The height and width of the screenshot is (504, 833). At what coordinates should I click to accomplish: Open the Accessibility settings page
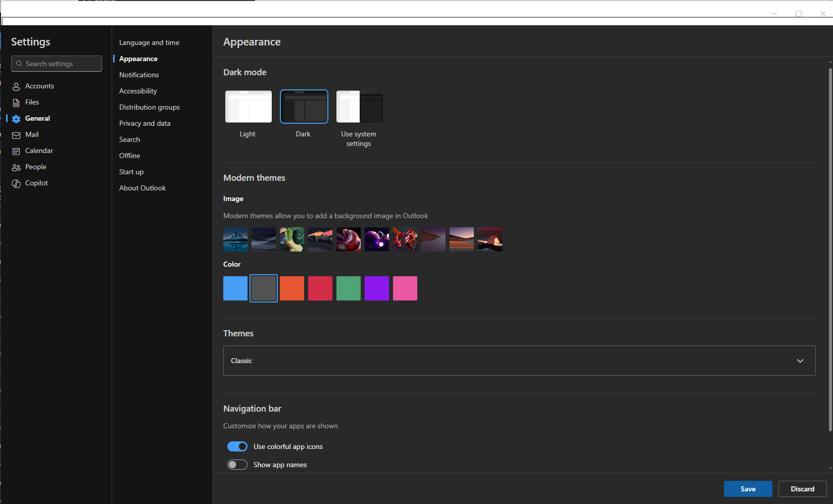click(x=138, y=91)
